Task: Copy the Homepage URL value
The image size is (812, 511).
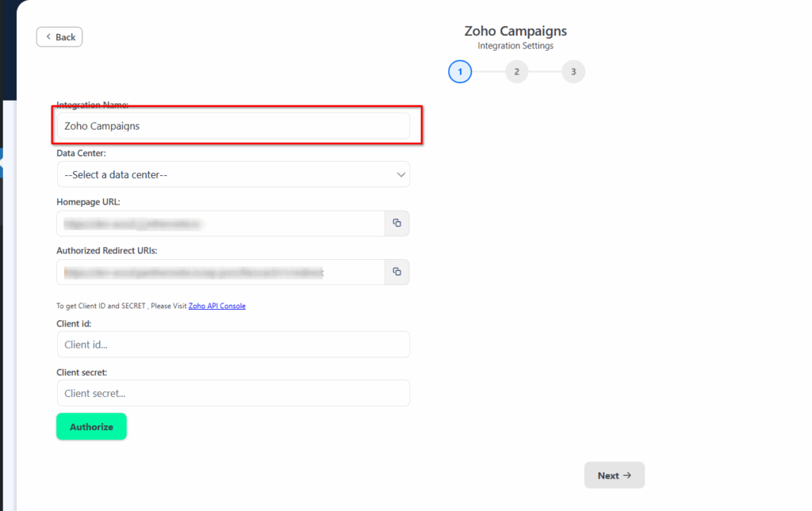Action: click(397, 223)
